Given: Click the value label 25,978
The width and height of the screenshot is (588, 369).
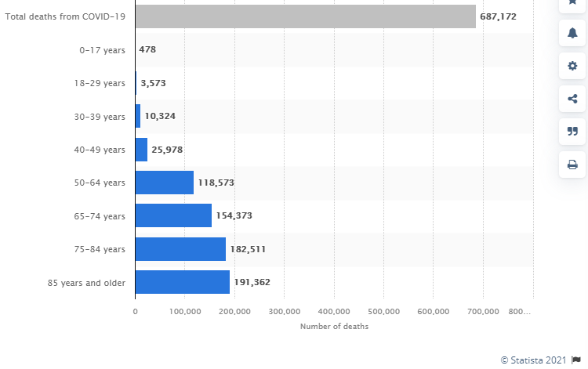Looking at the screenshot, I should click(x=167, y=150).
